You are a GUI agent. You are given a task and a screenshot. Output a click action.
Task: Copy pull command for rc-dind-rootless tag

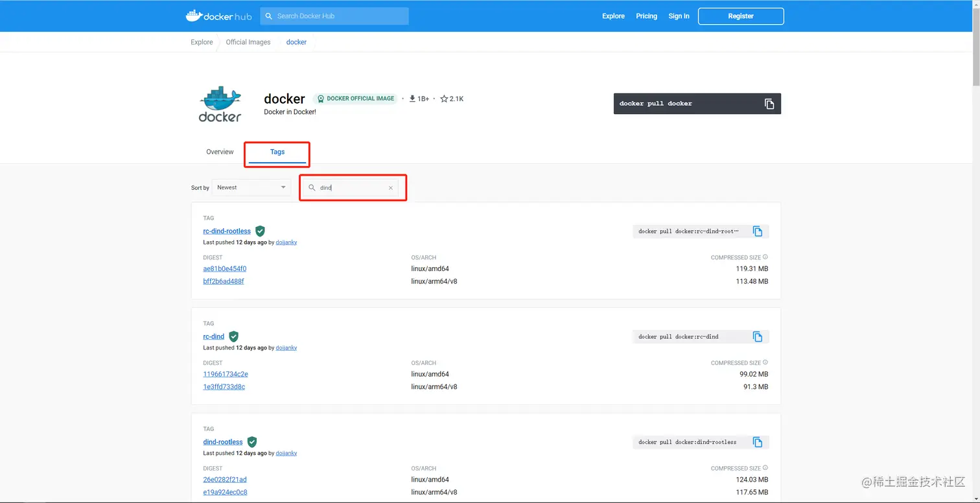point(758,231)
